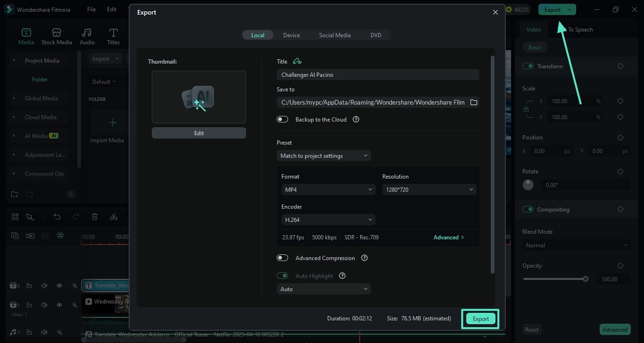Show Auto Highlight help info
The height and width of the screenshot is (343, 644).
coord(342,276)
